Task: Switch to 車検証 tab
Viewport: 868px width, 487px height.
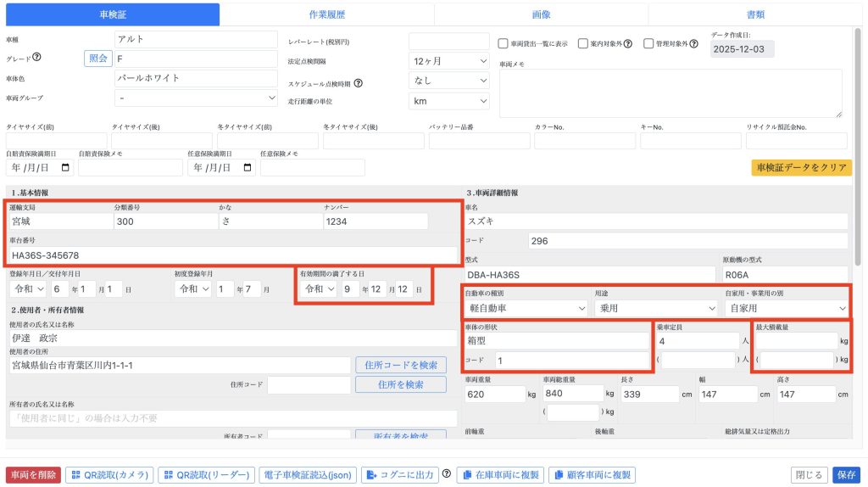Action: coord(113,14)
